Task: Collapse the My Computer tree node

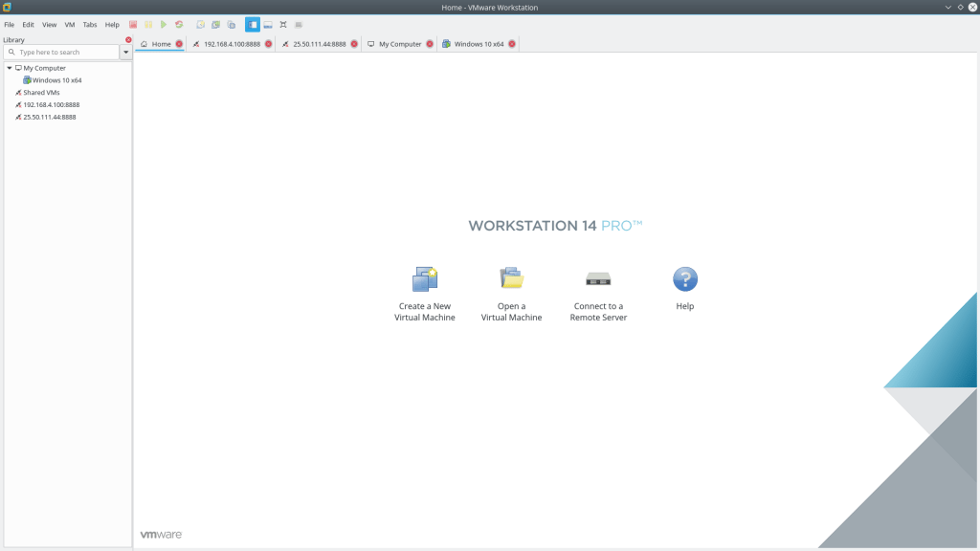Action: (10, 68)
